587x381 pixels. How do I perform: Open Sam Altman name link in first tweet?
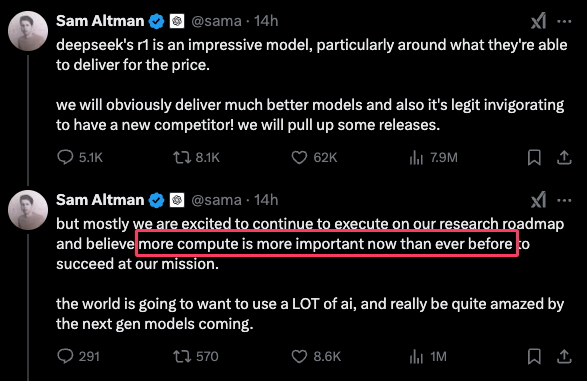[x=100, y=21]
